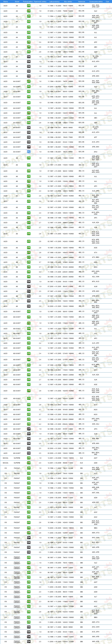Click the Pojemność silnika column header

[x=40, y=2]
